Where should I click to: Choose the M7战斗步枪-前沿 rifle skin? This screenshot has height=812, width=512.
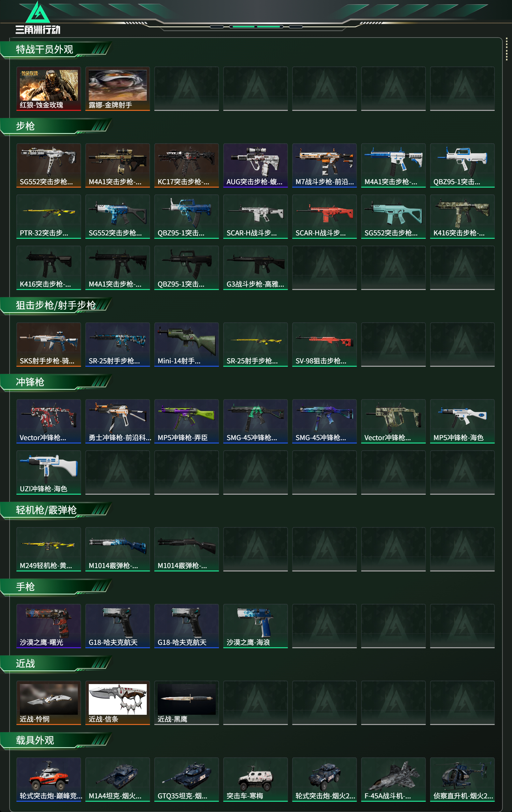click(x=325, y=165)
